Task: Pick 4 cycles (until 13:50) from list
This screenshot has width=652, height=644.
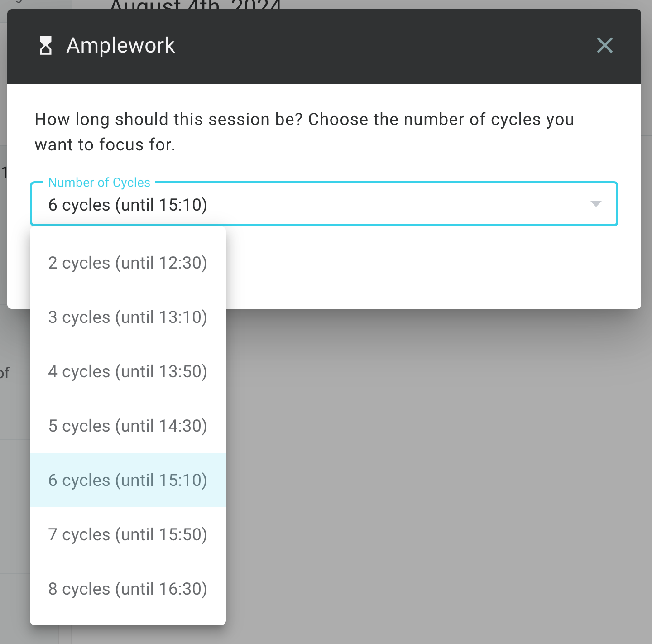Action: [x=128, y=372]
